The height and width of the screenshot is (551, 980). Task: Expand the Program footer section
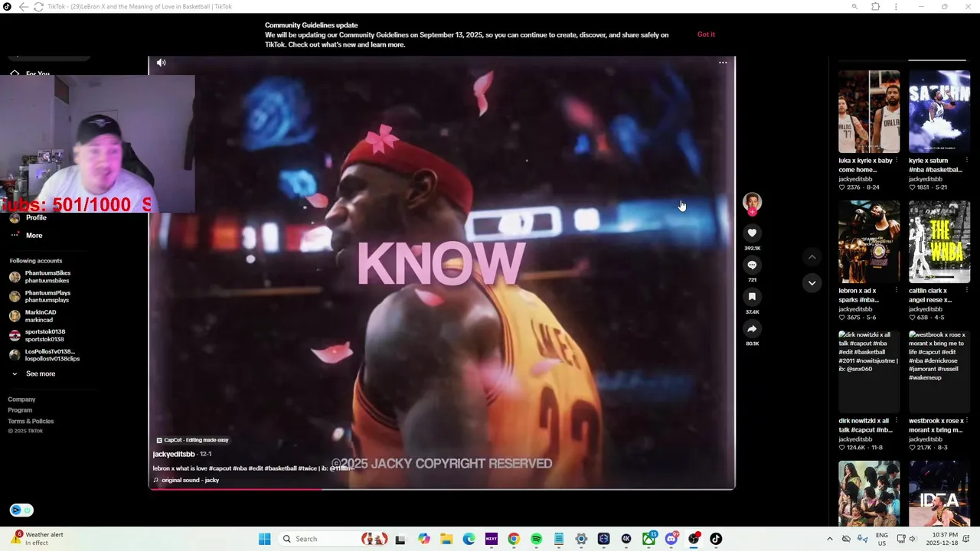point(20,410)
